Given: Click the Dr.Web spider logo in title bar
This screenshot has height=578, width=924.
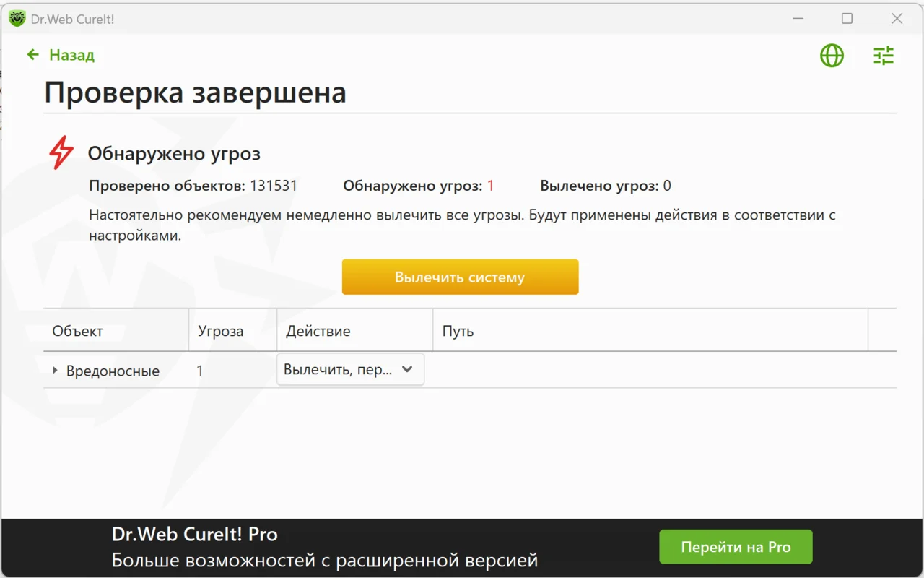Looking at the screenshot, I should point(17,19).
